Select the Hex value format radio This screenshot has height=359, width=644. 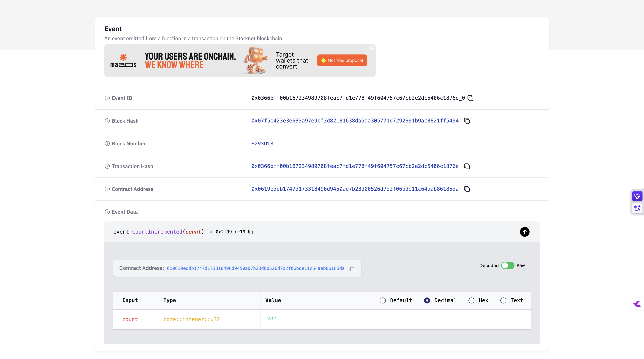471,300
